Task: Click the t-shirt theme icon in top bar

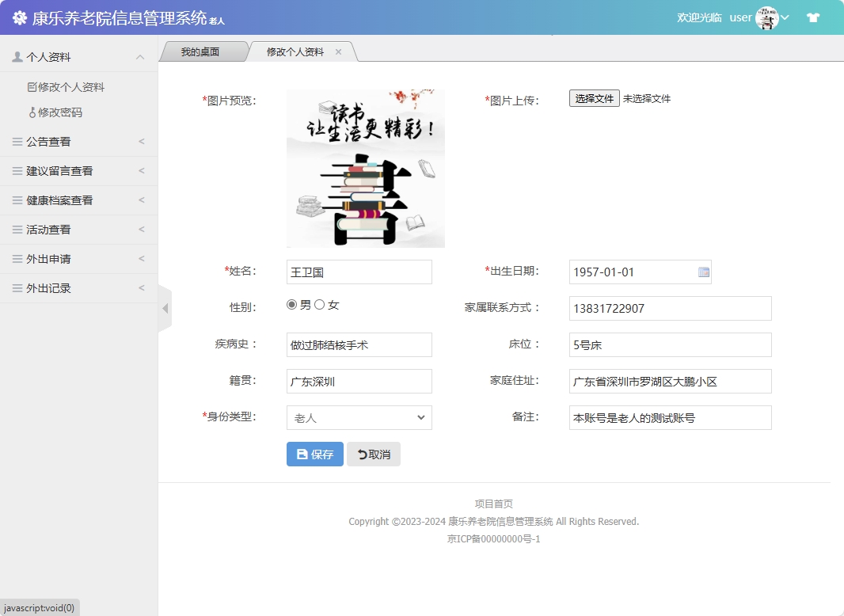Action: (x=812, y=17)
